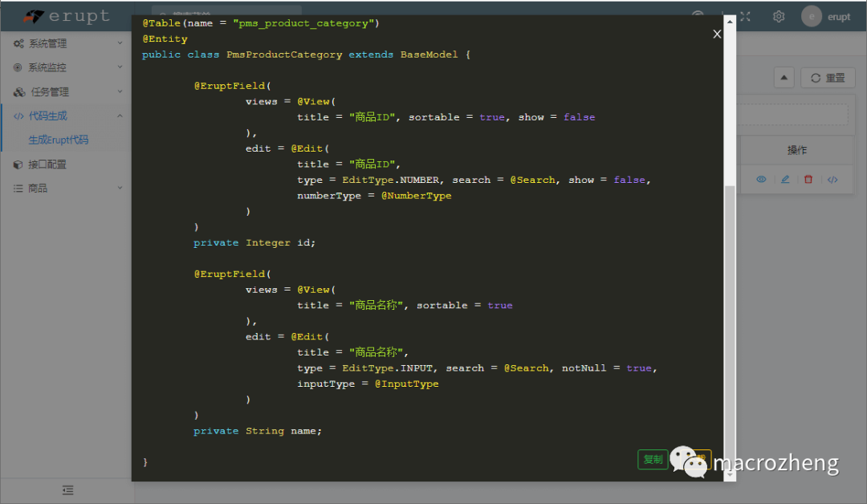Click the erupt logo

click(67, 16)
